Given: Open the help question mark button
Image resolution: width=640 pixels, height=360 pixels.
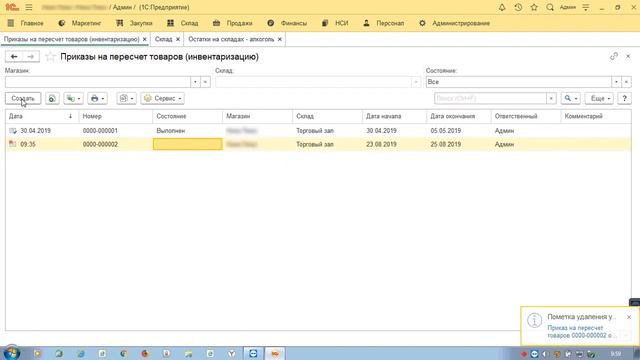Looking at the screenshot, I should pyautogui.click(x=624, y=98).
